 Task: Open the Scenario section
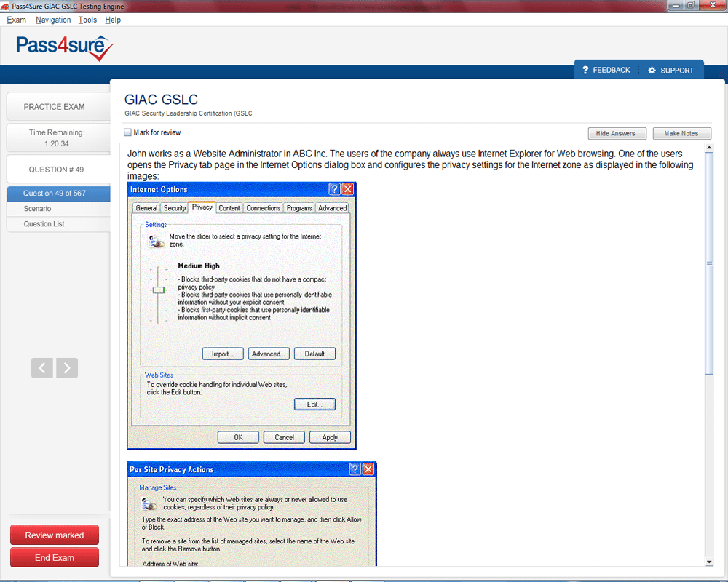pos(58,208)
